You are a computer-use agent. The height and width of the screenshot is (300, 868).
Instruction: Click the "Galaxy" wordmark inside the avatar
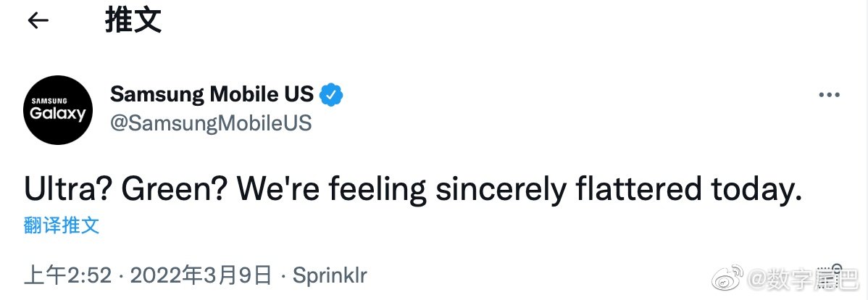click(x=58, y=114)
